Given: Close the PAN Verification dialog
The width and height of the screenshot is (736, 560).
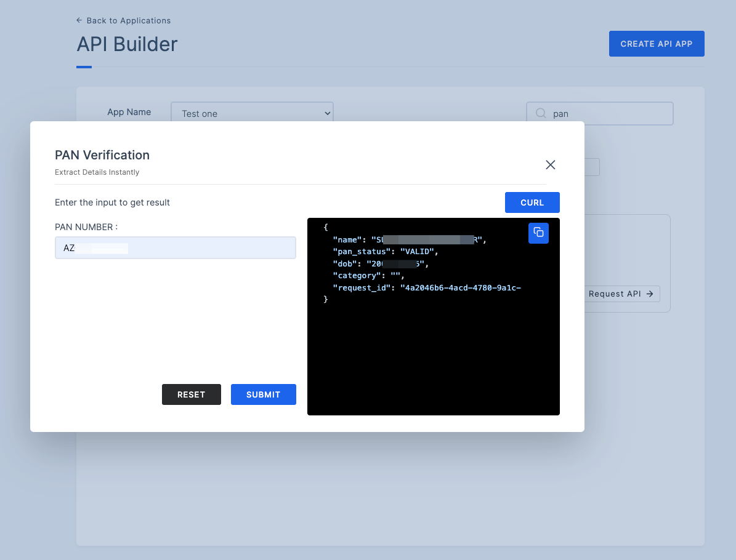Looking at the screenshot, I should 551,164.
